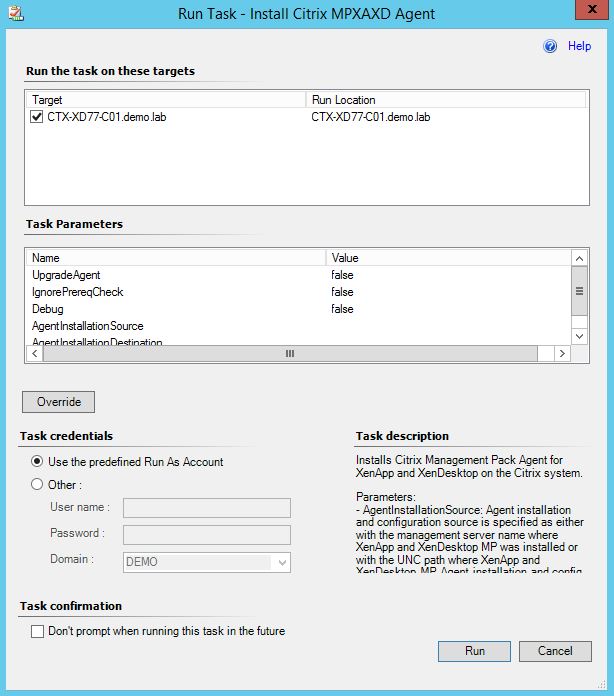Image resolution: width=614 pixels, height=696 pixels.
Task: Click the Password input field
Action: 206,535
